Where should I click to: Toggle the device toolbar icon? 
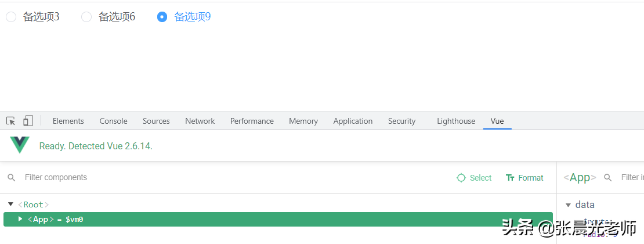[x=28, y=121]
